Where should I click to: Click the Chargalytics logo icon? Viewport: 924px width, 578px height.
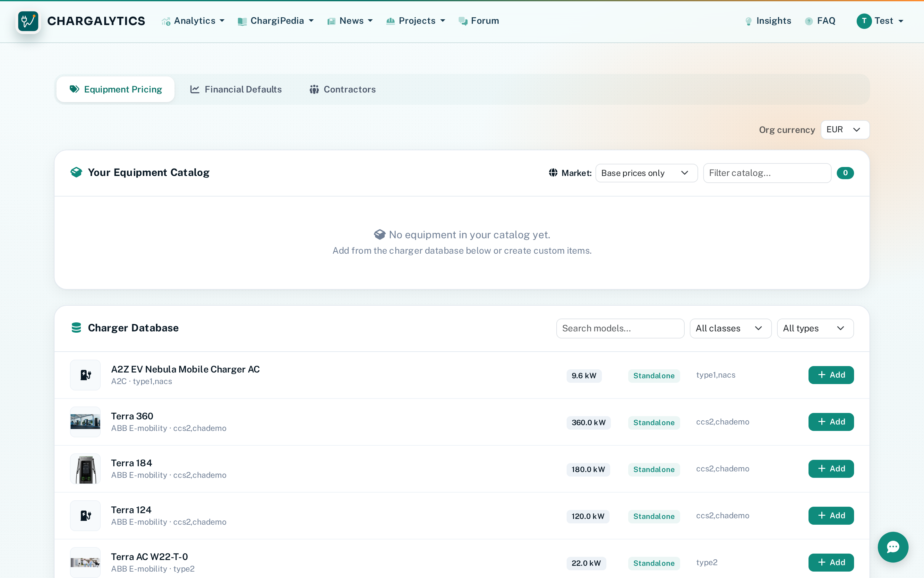click(28, 21)
